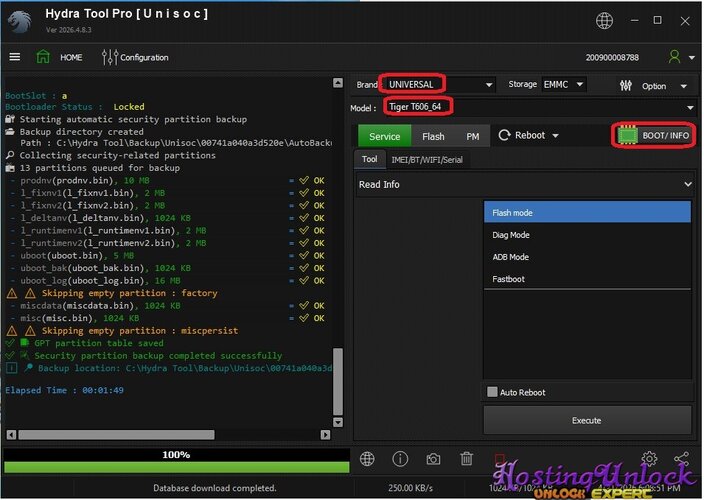704x500 pixels.
Task: Click the green HOME house icon
Action: click(43, 57)
